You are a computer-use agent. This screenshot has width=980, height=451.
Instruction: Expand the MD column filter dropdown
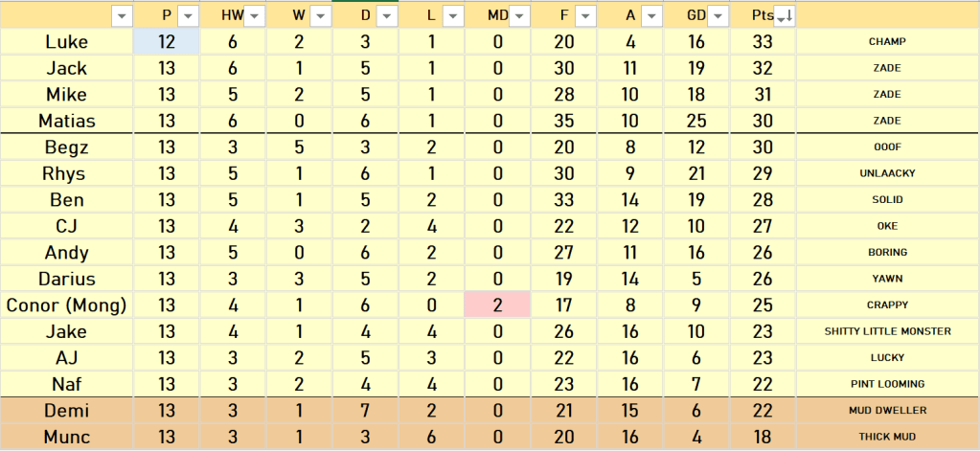tap(519, 15)
